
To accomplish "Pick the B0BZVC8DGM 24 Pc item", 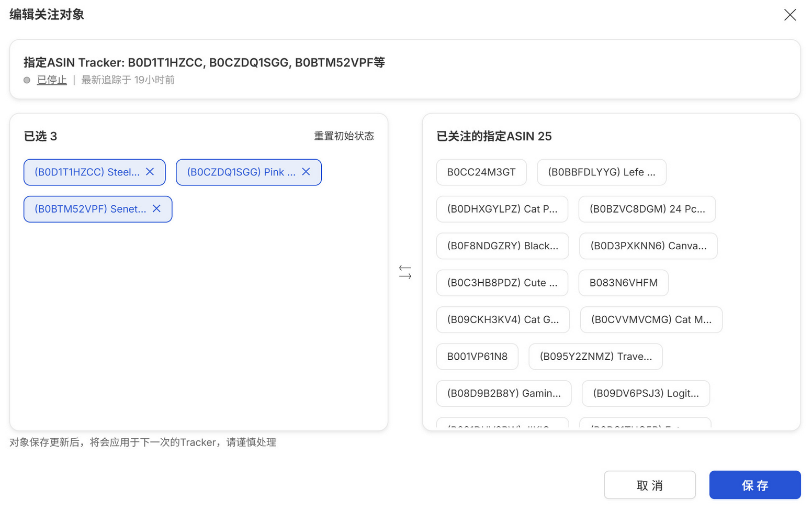I will pyautogui.click(x=647, y=209).
